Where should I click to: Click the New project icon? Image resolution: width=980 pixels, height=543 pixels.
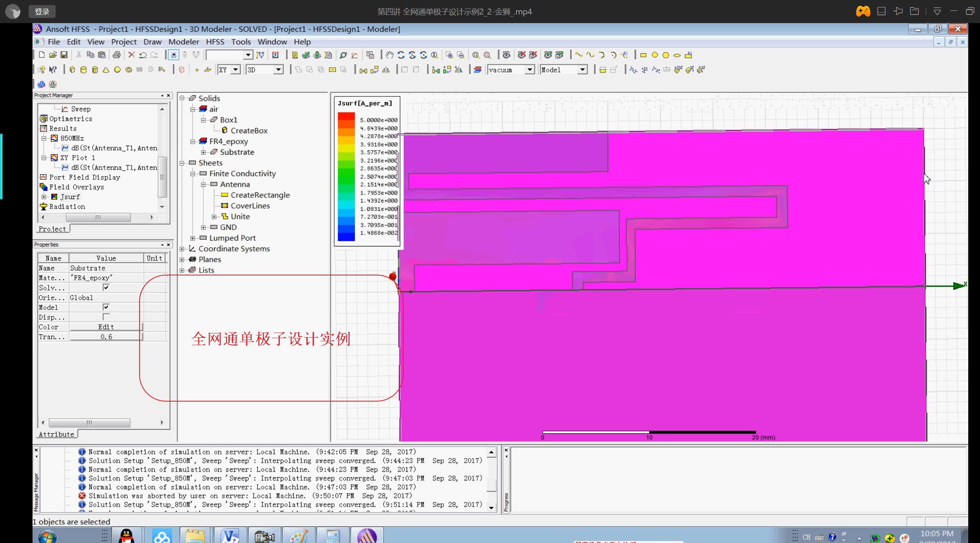coord(42,55)
